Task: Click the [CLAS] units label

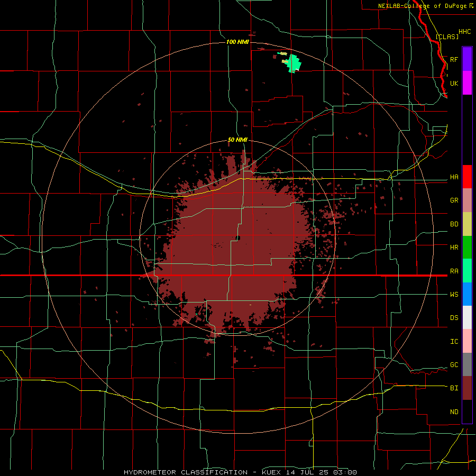Action: click(x=447, y=36)
